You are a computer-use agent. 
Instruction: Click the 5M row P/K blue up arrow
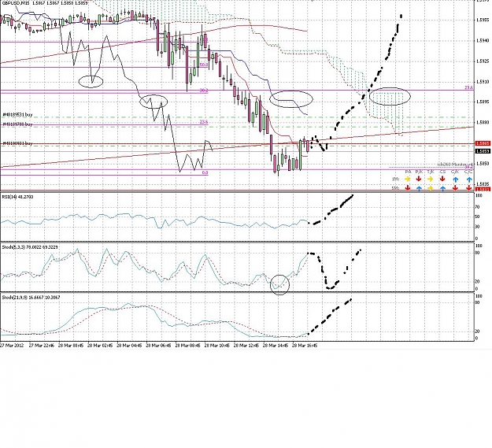[419, 188]
